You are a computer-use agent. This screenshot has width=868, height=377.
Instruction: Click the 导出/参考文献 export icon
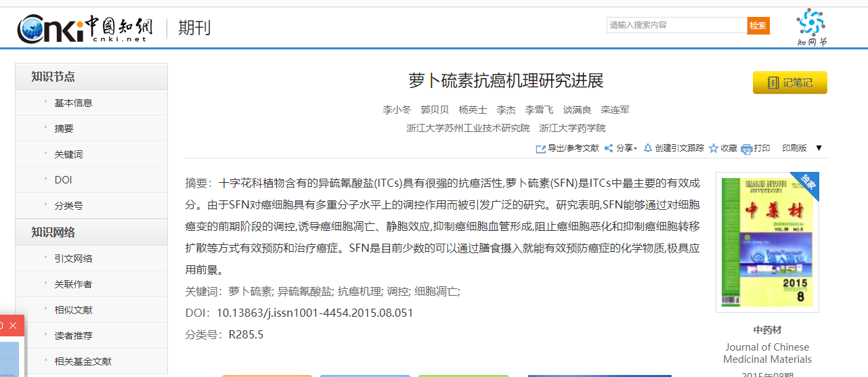click(x=540, y=149)
